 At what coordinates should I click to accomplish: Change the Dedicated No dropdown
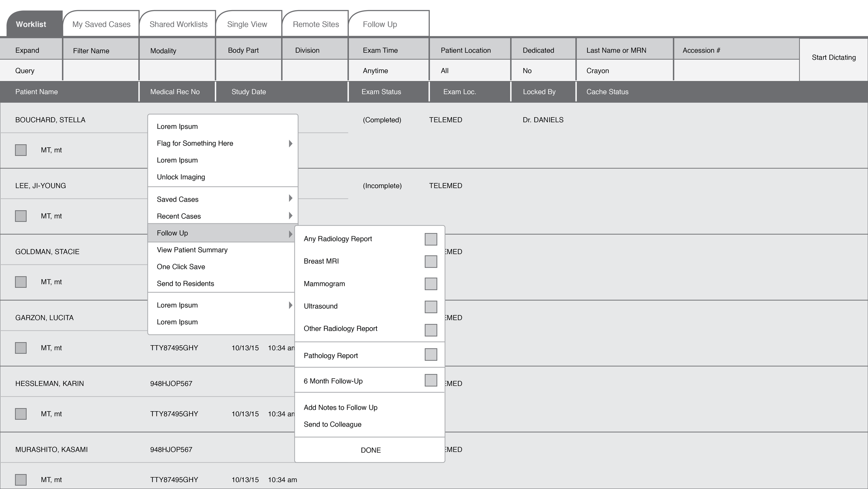point(543,70)
